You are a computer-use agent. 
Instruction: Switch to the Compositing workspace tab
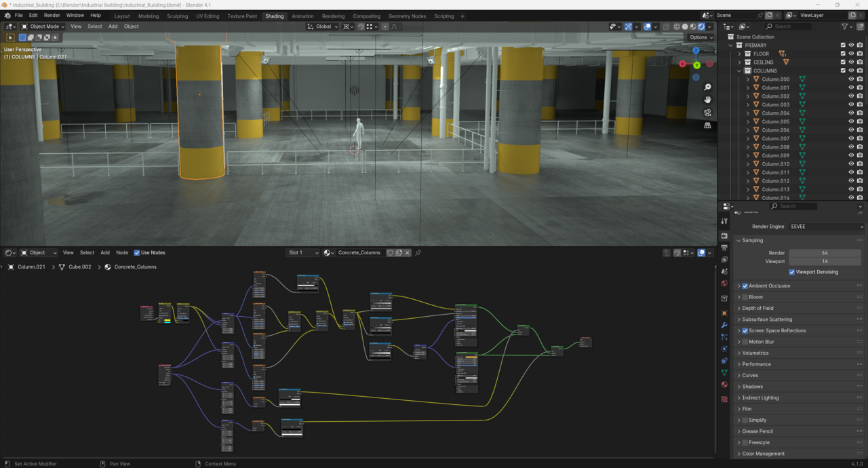366,16
